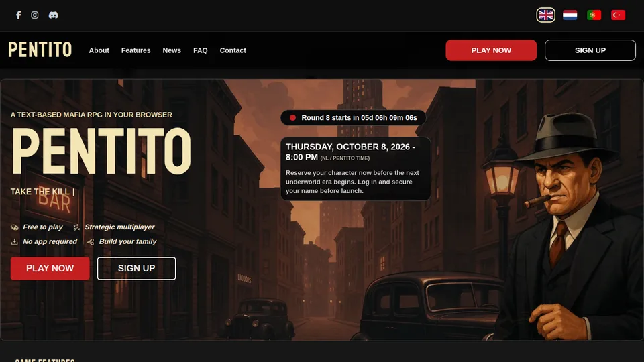Image resolution: width=644 pixels, height=362 pixels.
Task: Click the 'Reserve your character now' paragraph
Action: (352, 182)
